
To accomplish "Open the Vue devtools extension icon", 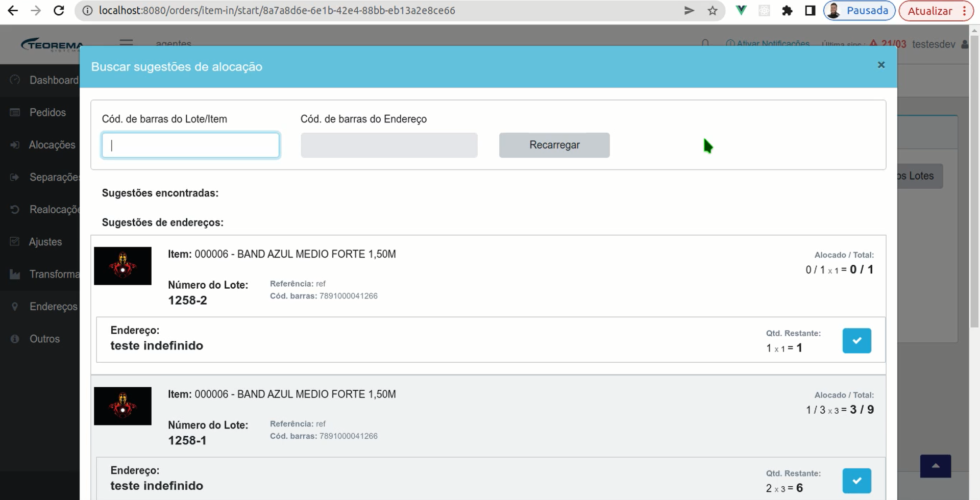I will [x=741, y=11].
